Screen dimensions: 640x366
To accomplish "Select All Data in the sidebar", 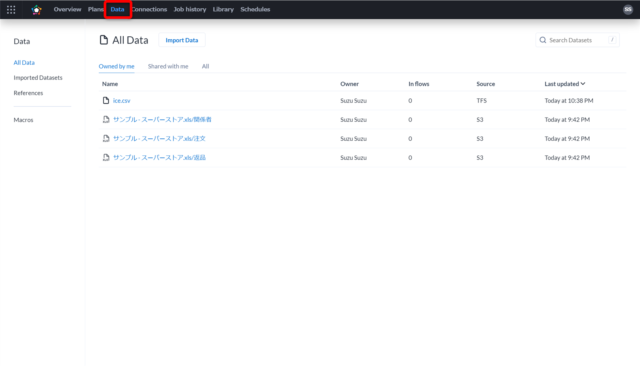I will [x=24, y=62].
